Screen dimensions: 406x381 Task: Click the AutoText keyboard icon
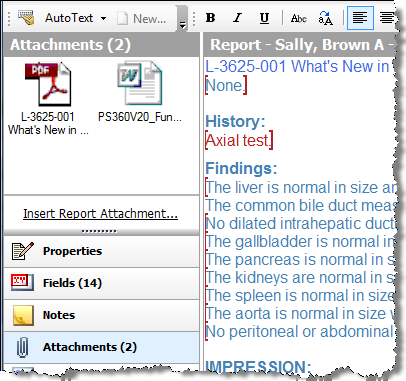coord(26,18)
